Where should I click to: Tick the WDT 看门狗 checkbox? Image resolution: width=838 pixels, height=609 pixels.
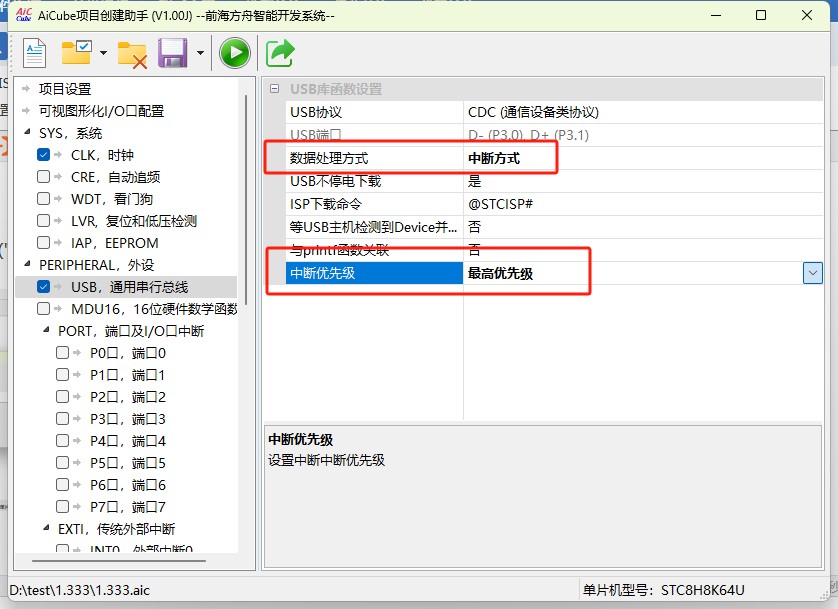pyautogui.click(x=44, y=199)
